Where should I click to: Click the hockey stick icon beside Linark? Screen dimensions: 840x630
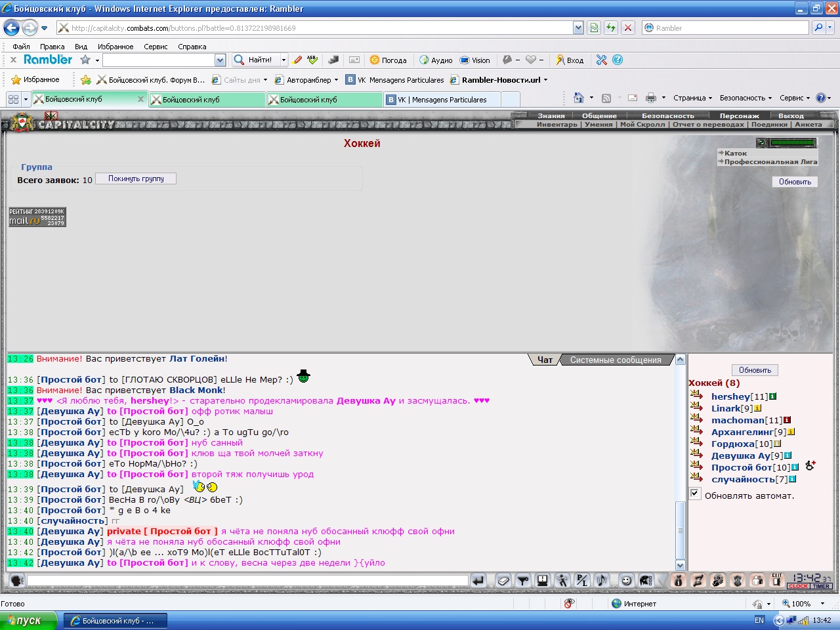696,407
